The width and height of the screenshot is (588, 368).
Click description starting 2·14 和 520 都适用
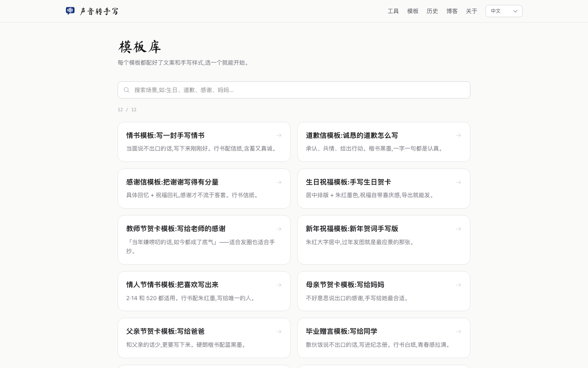coord(192,298)
